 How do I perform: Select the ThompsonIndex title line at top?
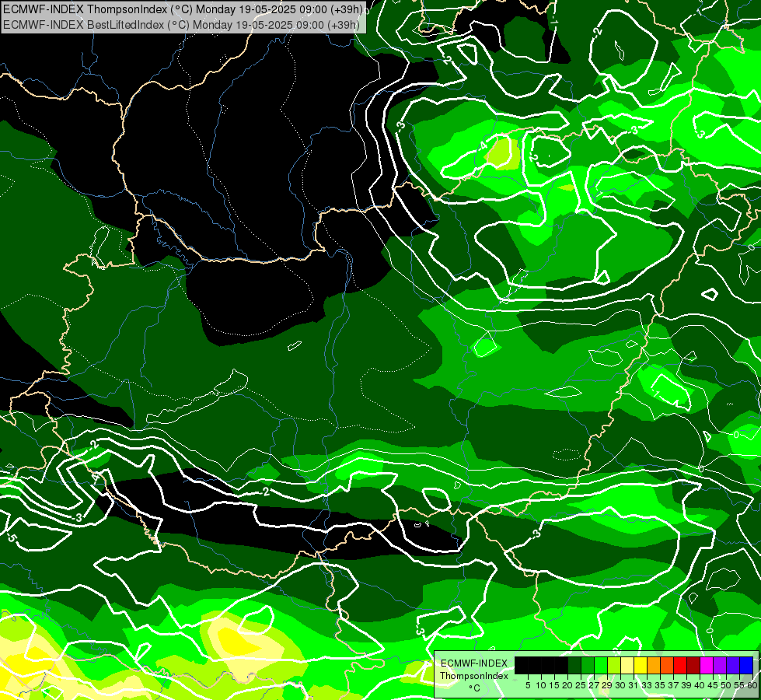pyautogui.click(x=183, y=9)
